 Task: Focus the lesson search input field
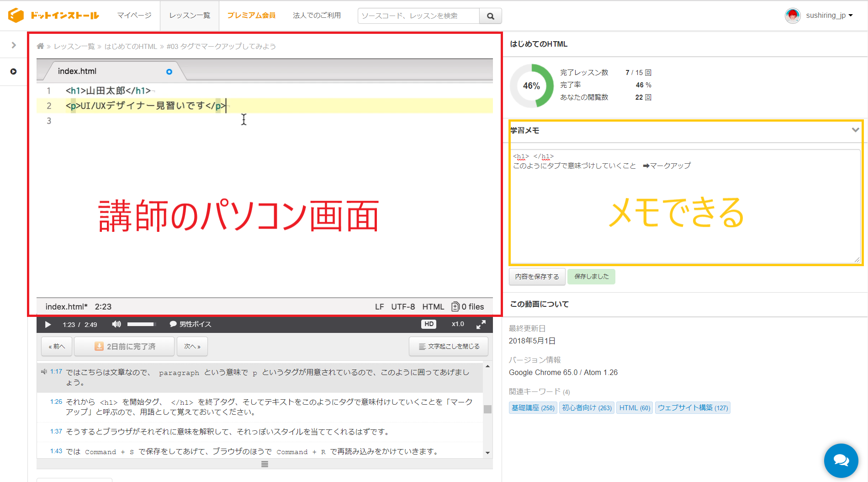tap(419, 16)
